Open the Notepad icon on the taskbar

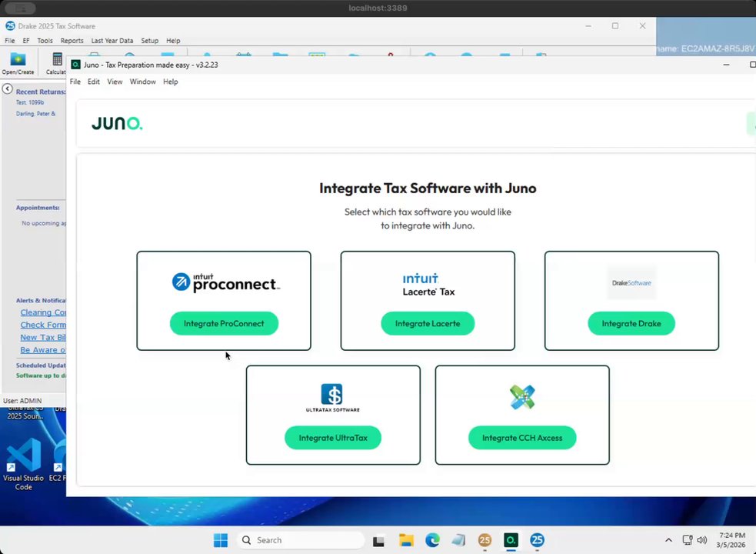[x=458, y=540]
